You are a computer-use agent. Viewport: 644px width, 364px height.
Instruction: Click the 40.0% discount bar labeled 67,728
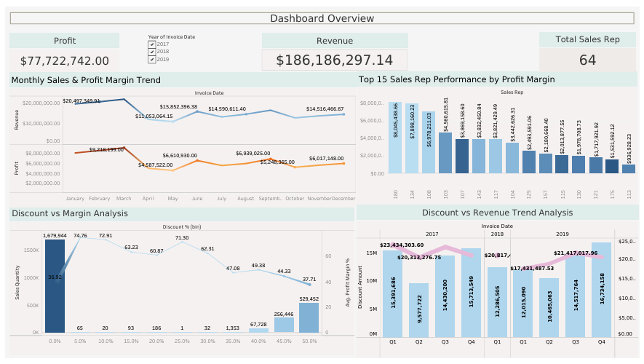259,331
